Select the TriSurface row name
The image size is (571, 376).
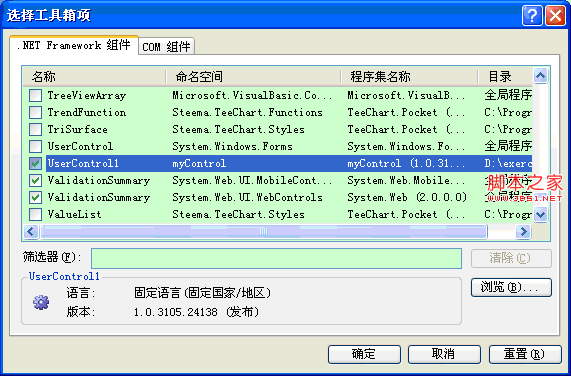[78, 130]
